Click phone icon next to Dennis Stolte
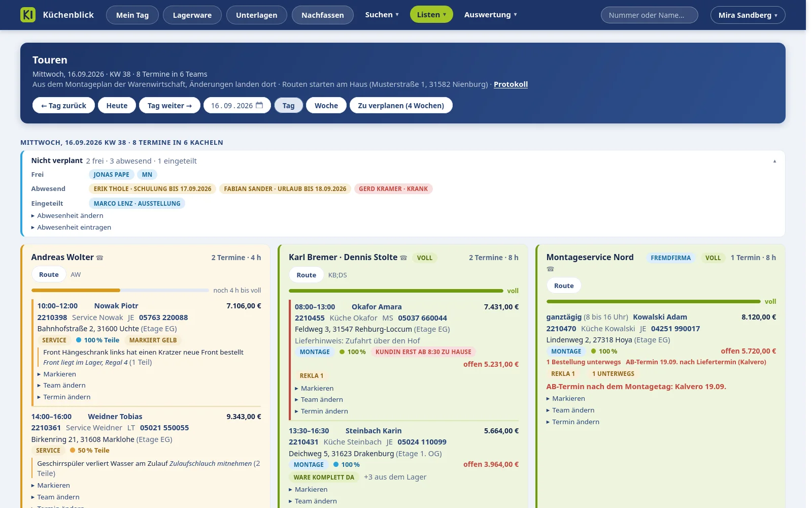Viewport: 812px width, 508px height. pyautogui.click(x=403, y=258)
